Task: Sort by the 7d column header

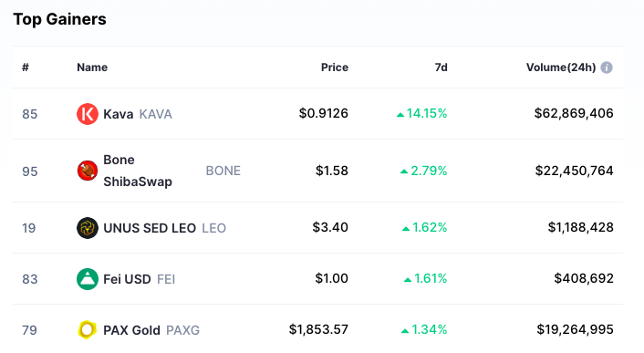Action: pyautogui.click(x=441, y=67)
